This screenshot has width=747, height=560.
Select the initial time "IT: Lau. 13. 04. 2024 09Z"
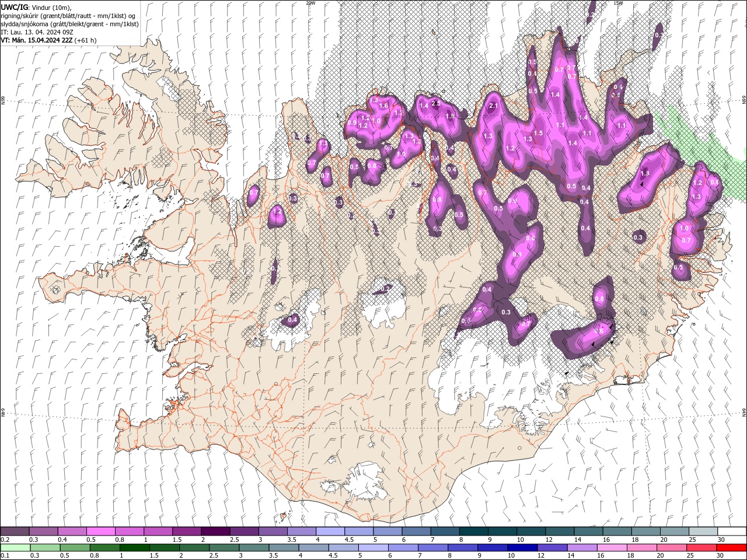tap(37, 32)
